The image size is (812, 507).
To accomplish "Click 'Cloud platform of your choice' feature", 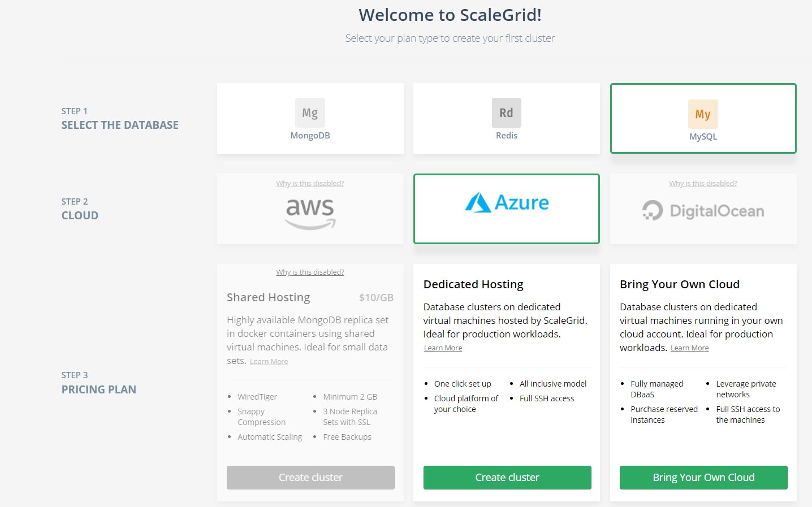I will click(x=466, y=404).
